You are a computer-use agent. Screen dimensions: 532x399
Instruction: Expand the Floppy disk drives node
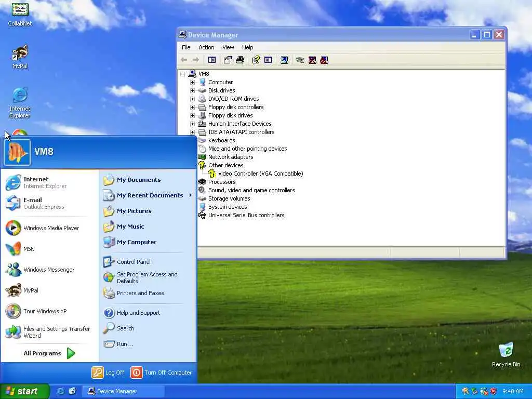tap(192, 115)
